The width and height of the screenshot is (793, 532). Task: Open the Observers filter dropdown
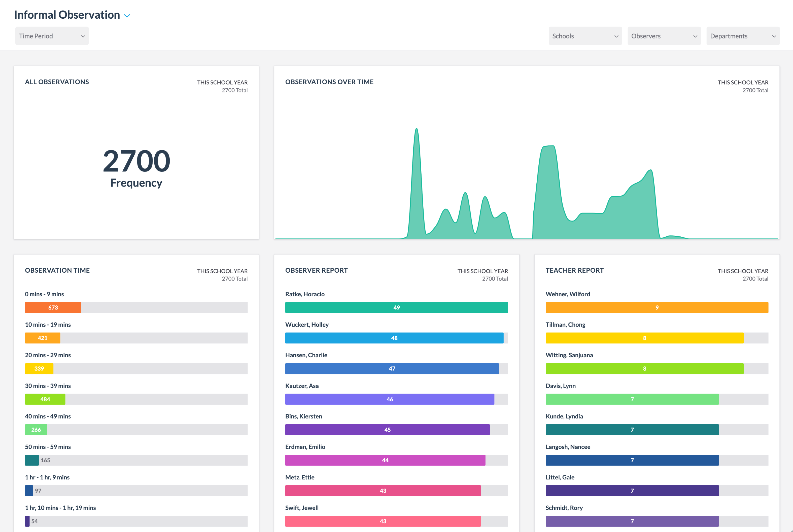point(664,36)
